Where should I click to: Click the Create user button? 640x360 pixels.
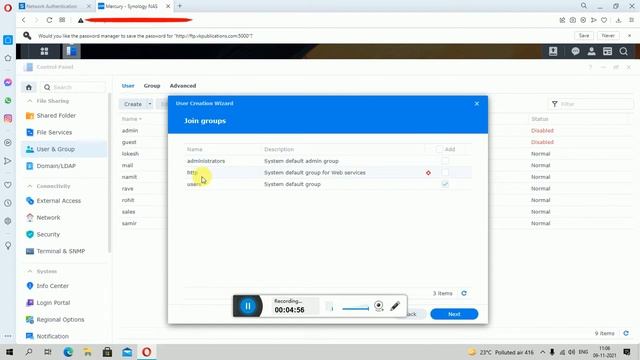coord(133,104)
